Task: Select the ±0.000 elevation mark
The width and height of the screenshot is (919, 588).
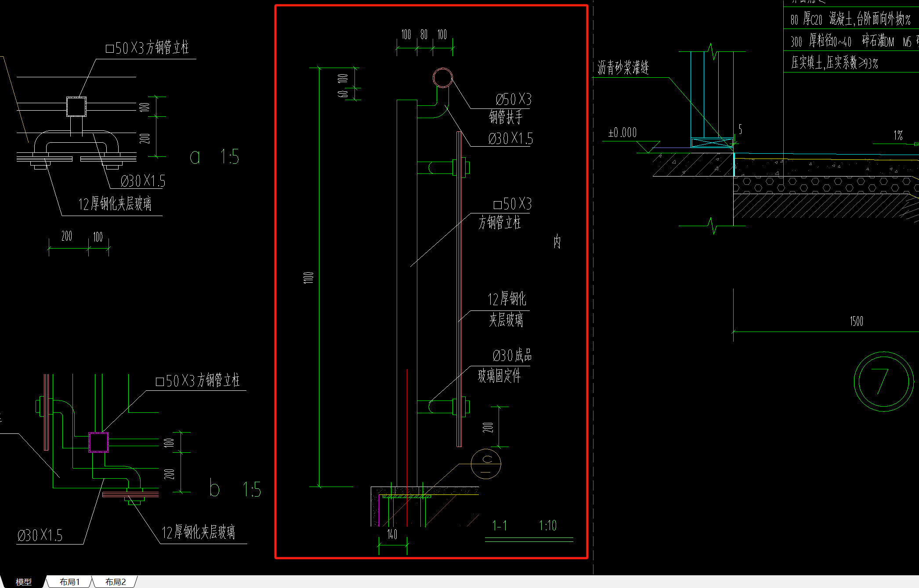Action: coord(622,133)
